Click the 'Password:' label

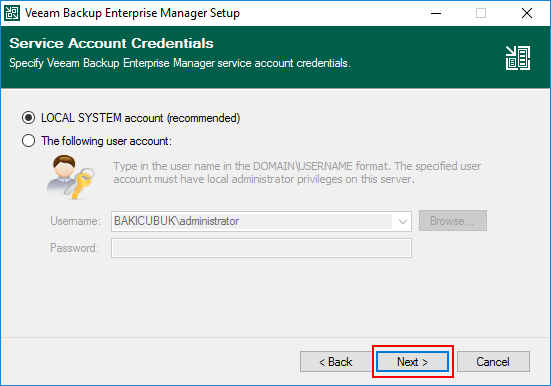click(74, 248)
